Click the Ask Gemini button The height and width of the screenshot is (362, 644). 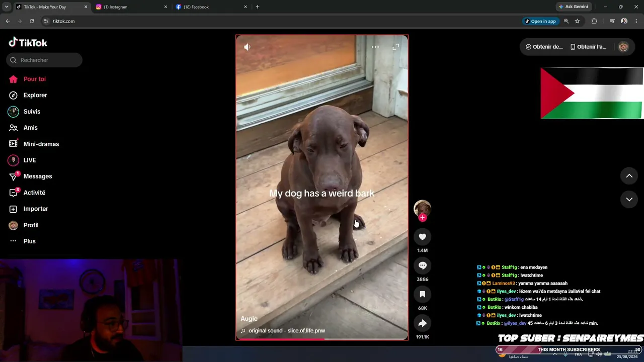tap(573, 7)
